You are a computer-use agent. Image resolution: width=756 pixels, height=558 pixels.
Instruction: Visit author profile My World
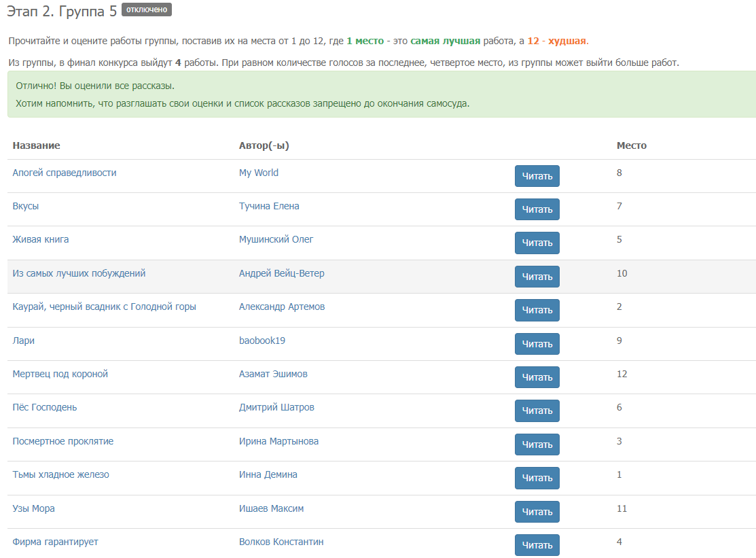(x=258, y=173)
